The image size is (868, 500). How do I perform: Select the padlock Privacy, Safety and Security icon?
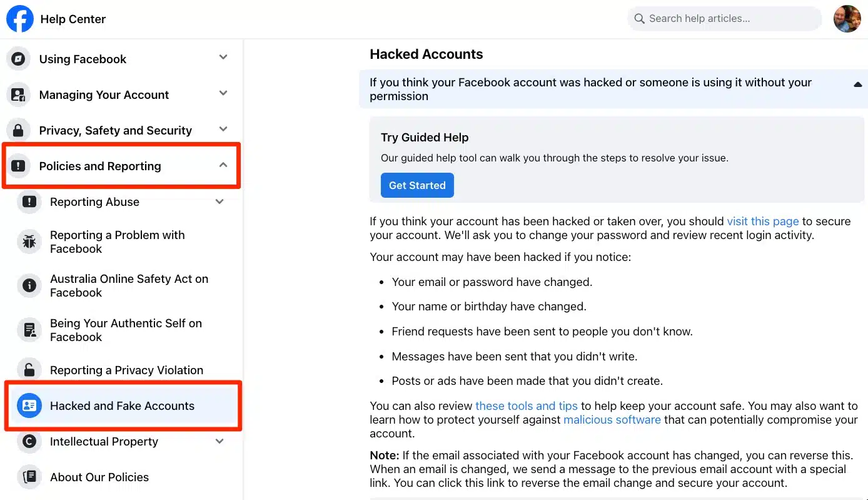[x=19, y=130]
